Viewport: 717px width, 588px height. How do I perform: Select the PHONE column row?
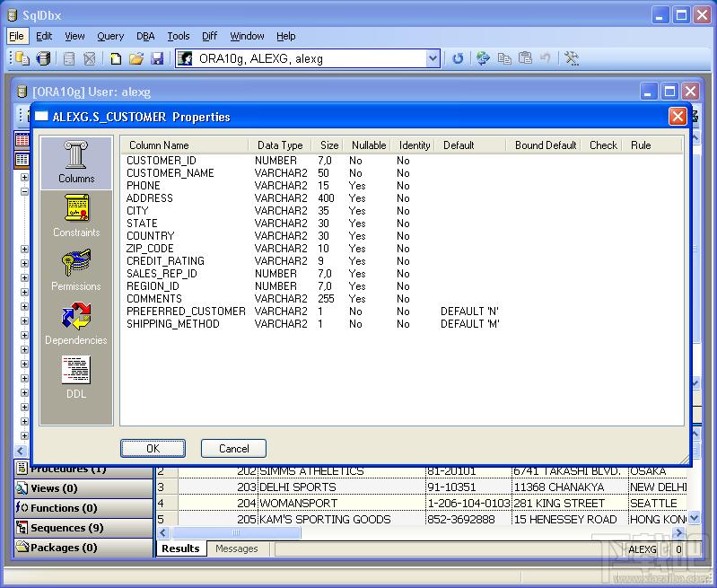click(x=402, y=186)
